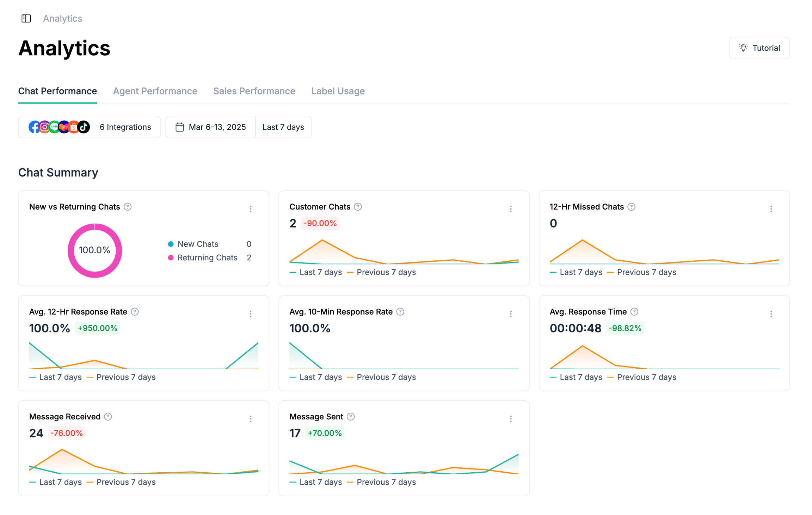The image size is (812, 515).
Task: Click the Tutorial lightbulb button
Action: (759, 48)
